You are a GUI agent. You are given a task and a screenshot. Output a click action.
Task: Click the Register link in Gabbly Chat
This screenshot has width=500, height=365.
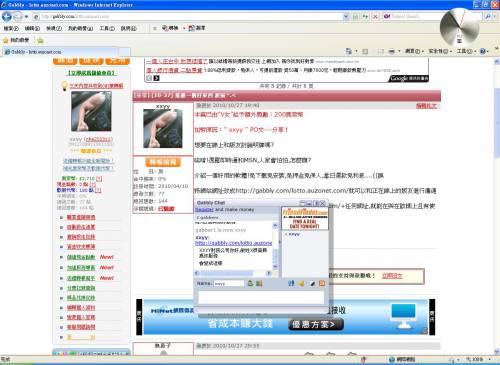pyautogui.click(x=204, y=210)
